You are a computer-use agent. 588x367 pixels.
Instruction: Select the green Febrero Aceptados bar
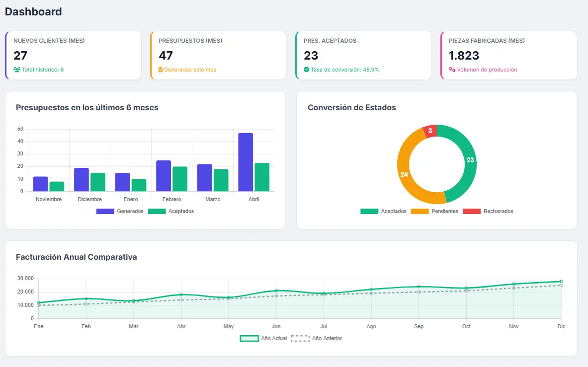(x=180, y=179)
